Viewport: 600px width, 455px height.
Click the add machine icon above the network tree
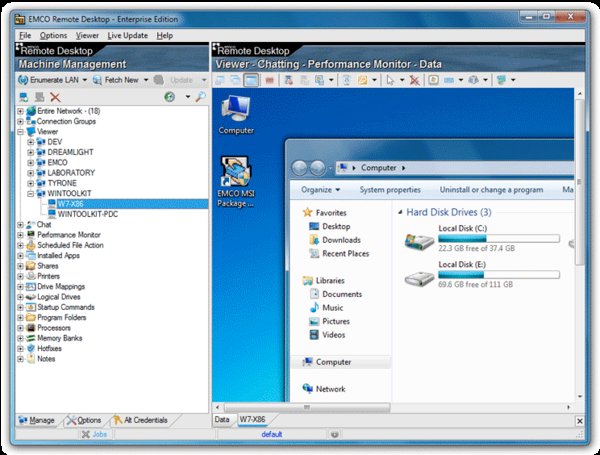coord(24,96)
